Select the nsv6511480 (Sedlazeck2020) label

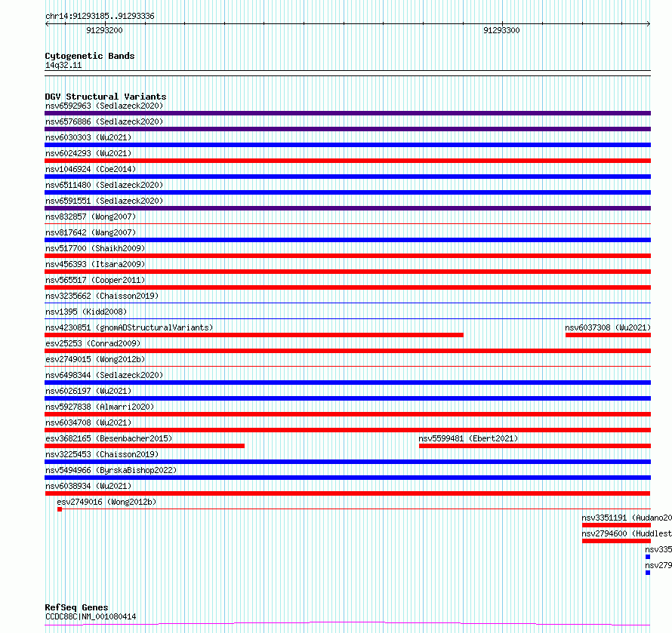(104, 185)
